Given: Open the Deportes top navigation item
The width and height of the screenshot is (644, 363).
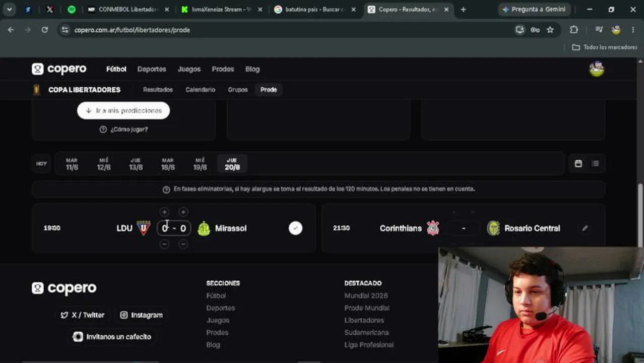Looking at the screenshot, I should coord(152,69).
